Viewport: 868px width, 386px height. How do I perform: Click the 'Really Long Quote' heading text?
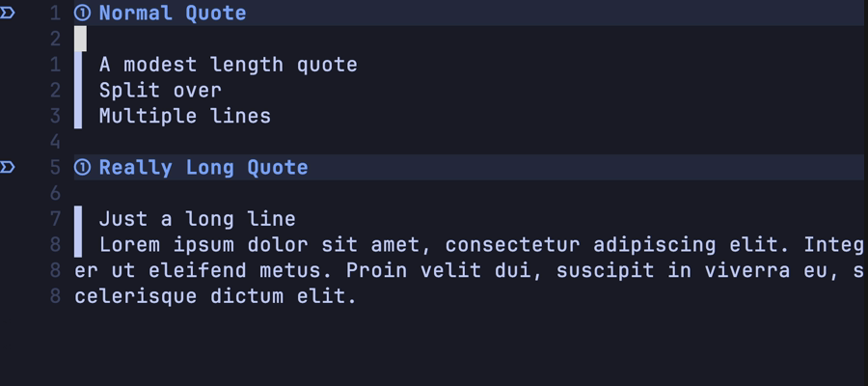click(203, 168)
